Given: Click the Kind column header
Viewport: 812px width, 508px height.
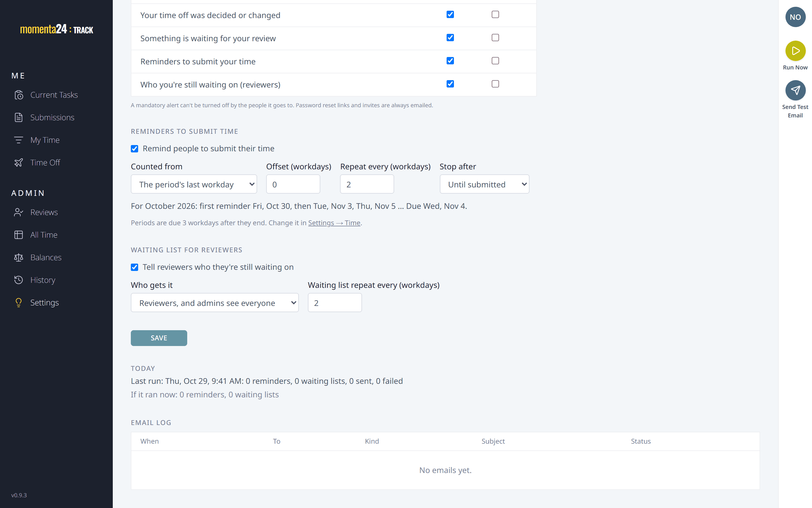Looking at the screenshot, I should 372,441.
